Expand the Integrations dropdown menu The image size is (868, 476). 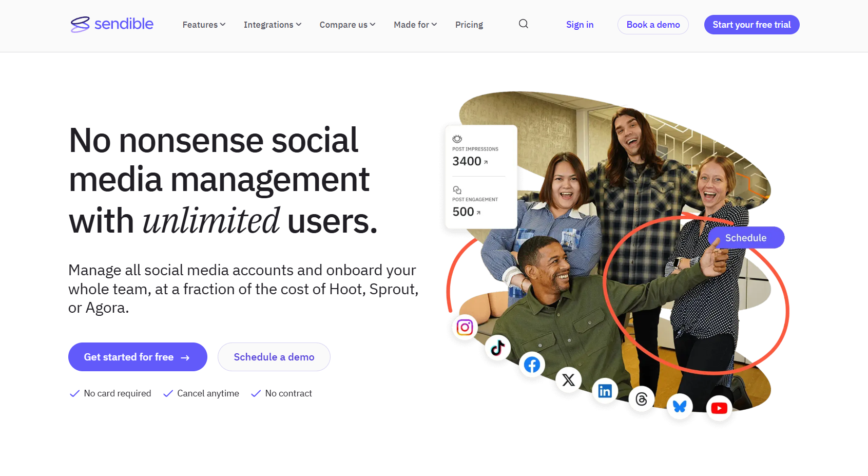point(273,25)
